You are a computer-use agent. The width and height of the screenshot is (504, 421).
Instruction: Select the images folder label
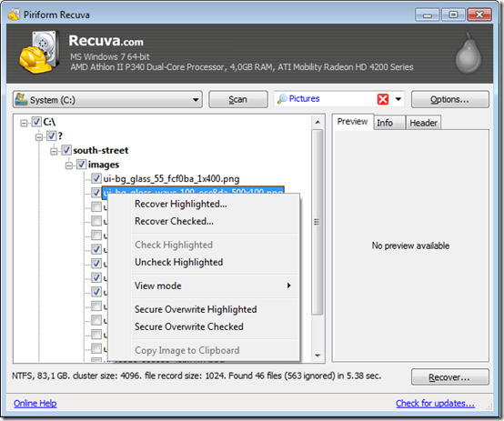coord(104,165)
